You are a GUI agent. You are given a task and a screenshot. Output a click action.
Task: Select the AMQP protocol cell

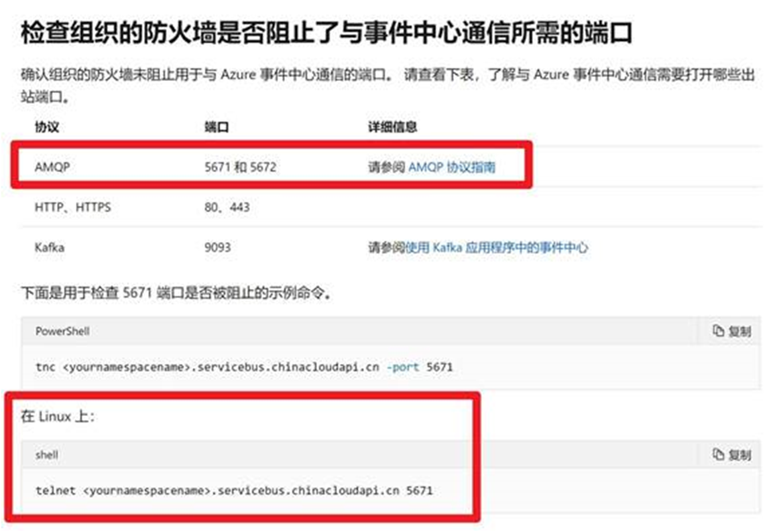52,167
